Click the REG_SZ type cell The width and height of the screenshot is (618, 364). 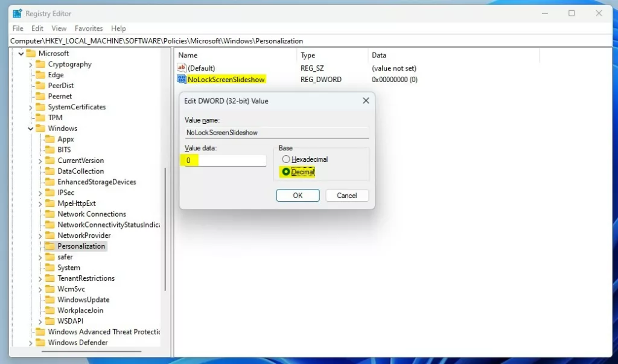click(312, 68)
